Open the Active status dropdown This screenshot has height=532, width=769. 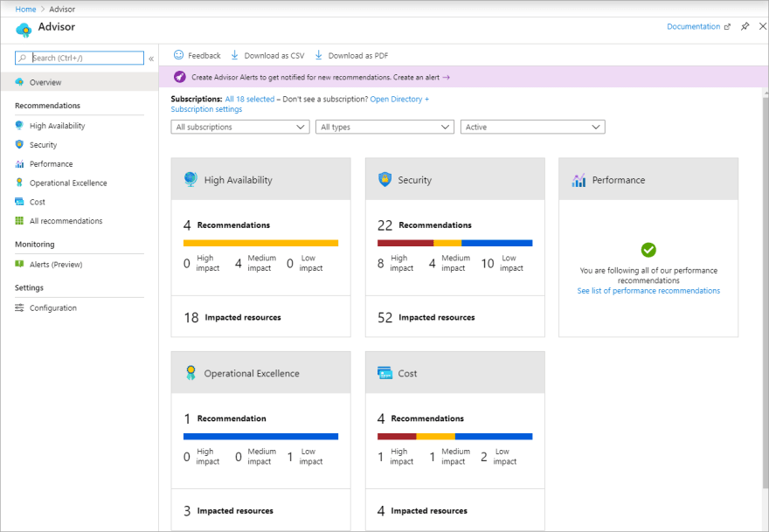[532, 127]
